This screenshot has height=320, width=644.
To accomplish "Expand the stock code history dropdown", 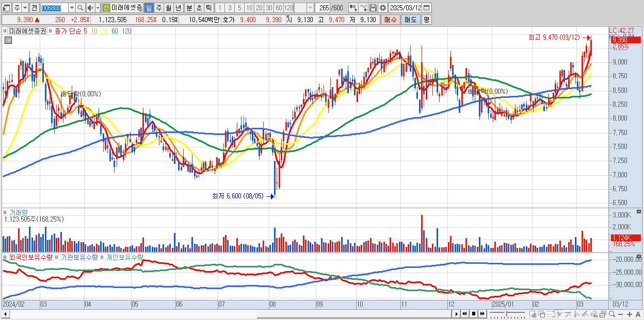I will point(72,8).
